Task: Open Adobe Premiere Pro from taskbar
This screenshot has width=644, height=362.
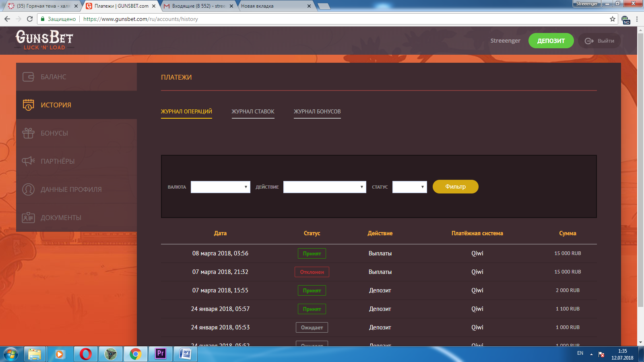Action: pyautogui.click(x=160, y=354)
